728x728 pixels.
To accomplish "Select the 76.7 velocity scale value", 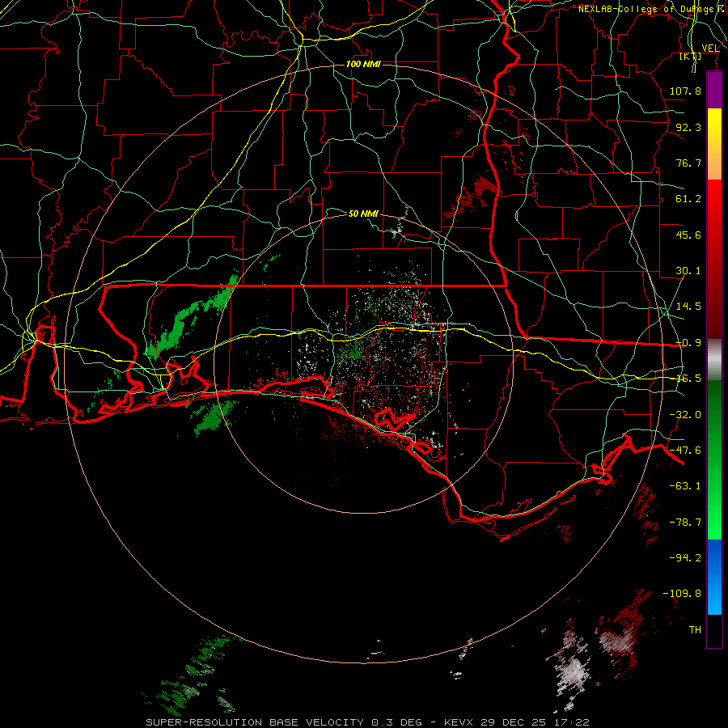I will pos(688,163).
